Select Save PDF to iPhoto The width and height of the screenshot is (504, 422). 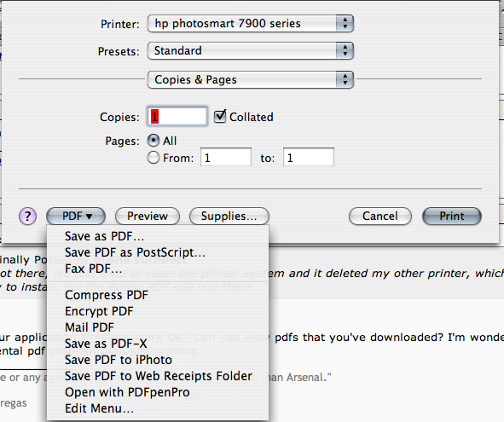pyautogui.click(x=158, y=360)
